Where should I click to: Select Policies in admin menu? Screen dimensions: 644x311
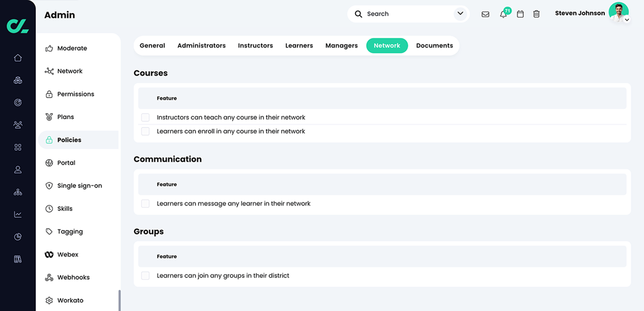point(78,140)
